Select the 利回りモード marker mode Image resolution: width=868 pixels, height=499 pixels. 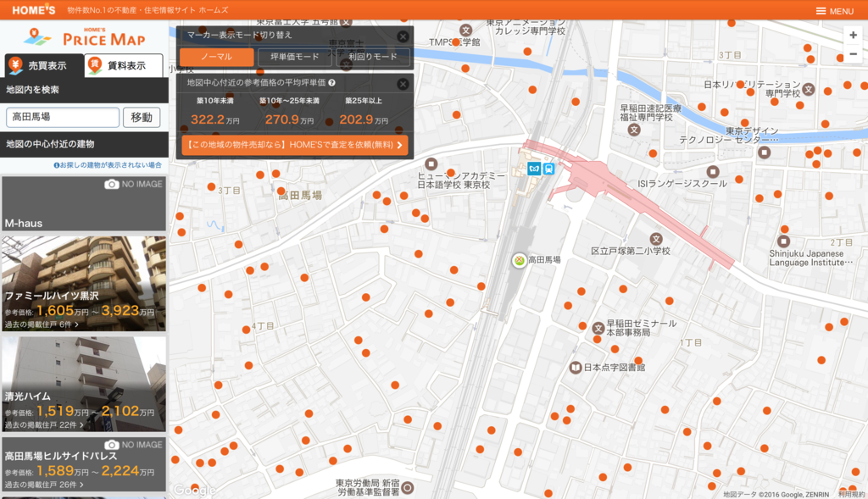click(x=373, y=57)
